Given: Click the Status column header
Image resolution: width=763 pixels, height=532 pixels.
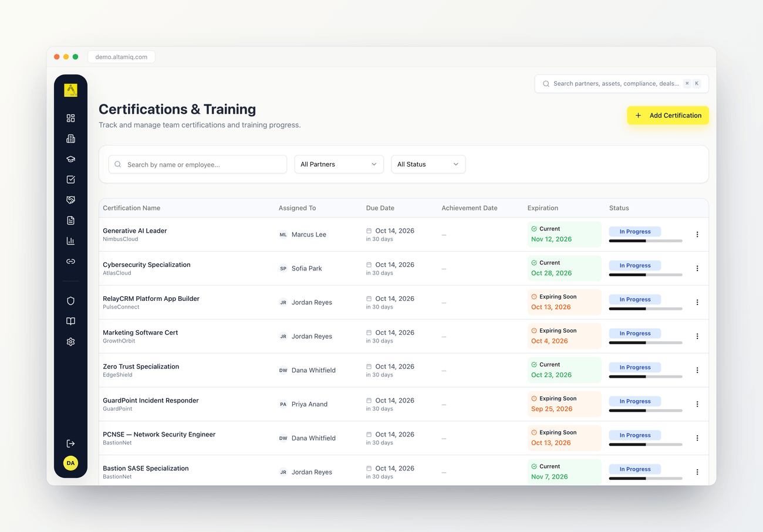Looking at the screenshot, I should pyautogui.click(x=619, y=208).
